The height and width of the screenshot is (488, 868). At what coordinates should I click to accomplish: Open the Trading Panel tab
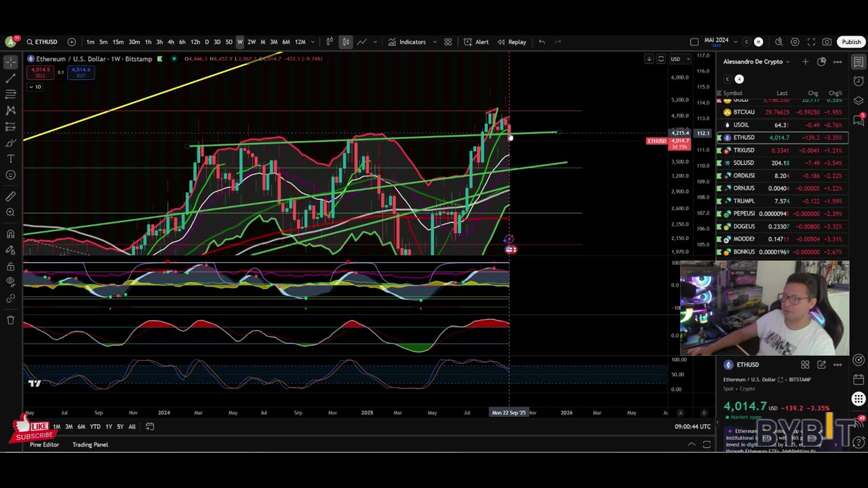[90, 445]
